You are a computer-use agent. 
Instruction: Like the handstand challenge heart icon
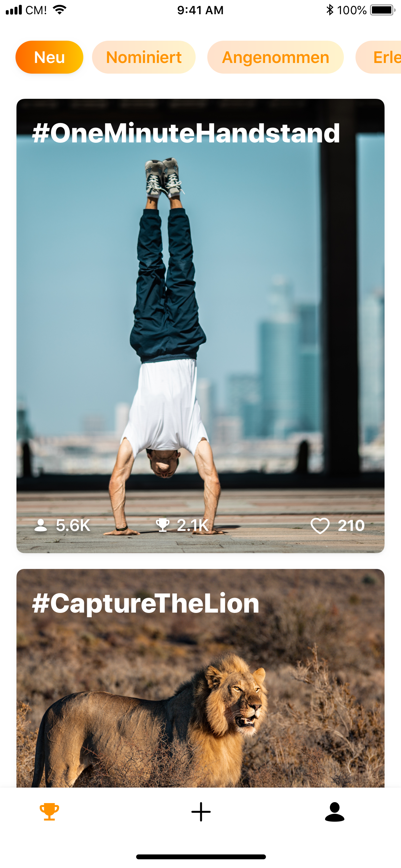pos(319,525)
